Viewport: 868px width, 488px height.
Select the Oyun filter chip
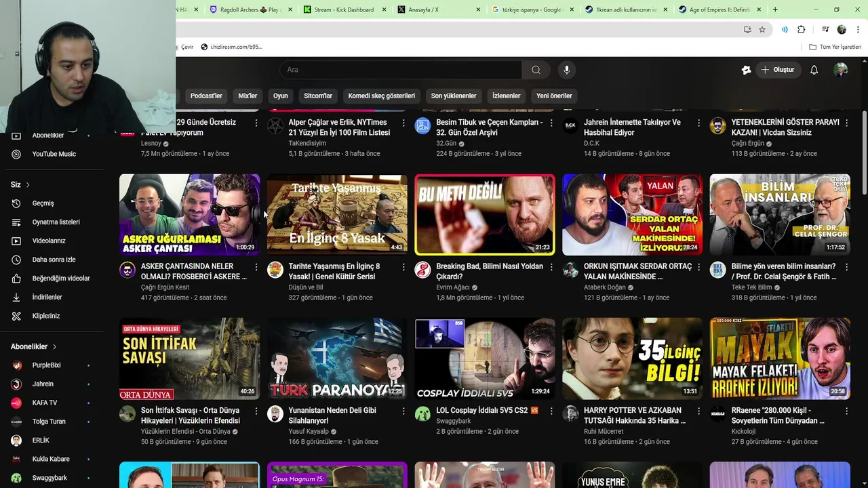point(281,96)
